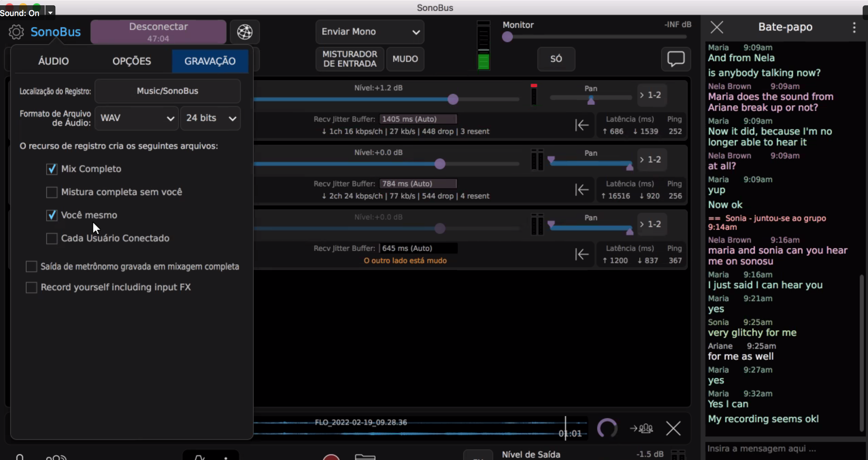Click the settings gear icon
Image resolution: width=868 pixels, height=460 pixels.
16,32
